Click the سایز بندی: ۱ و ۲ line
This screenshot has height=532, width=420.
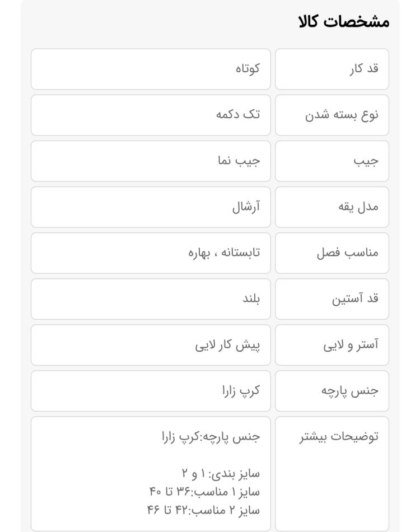point(221,474)
